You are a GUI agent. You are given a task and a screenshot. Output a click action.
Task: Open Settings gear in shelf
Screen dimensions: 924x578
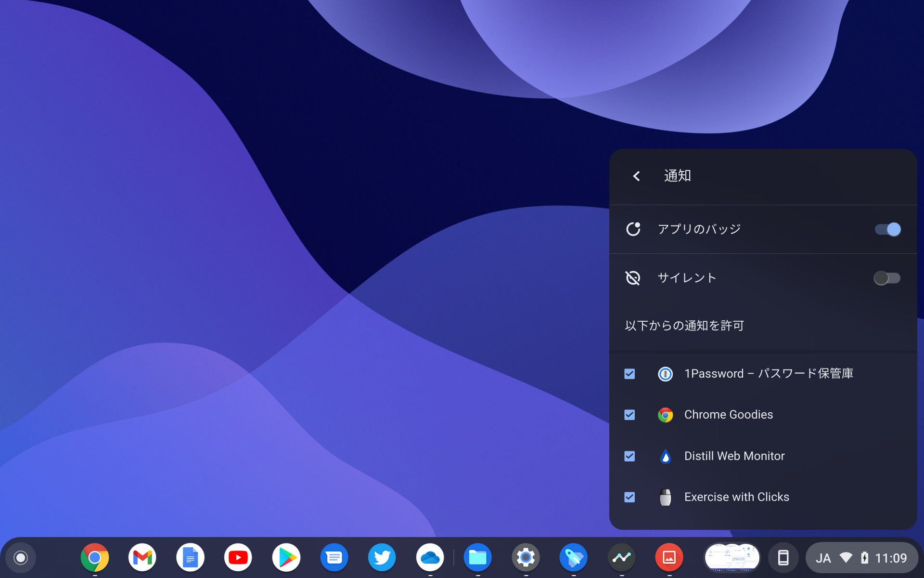pyautogui.click(x=526, y=558)
